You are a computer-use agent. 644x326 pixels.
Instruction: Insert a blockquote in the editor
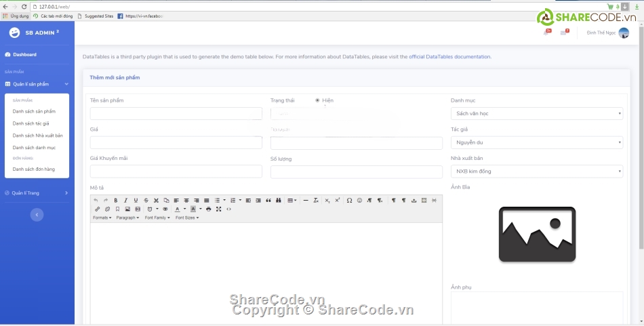(268, 201)
